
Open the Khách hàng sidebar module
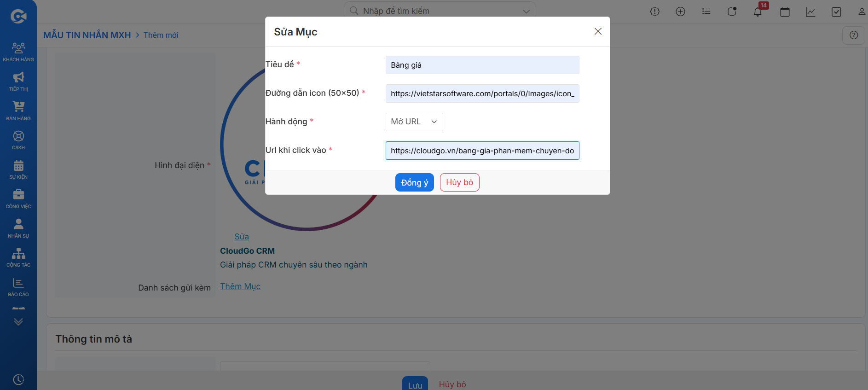point(18,52)
